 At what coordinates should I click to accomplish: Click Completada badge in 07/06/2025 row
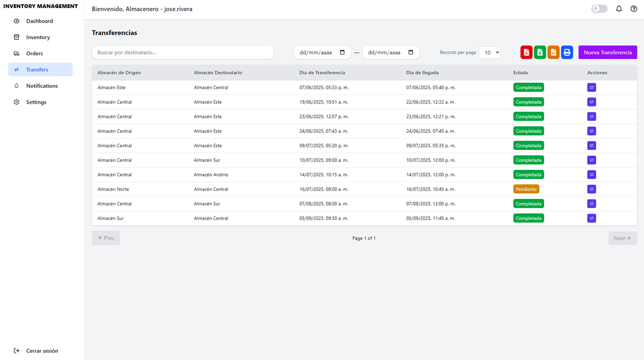[529, 87]
